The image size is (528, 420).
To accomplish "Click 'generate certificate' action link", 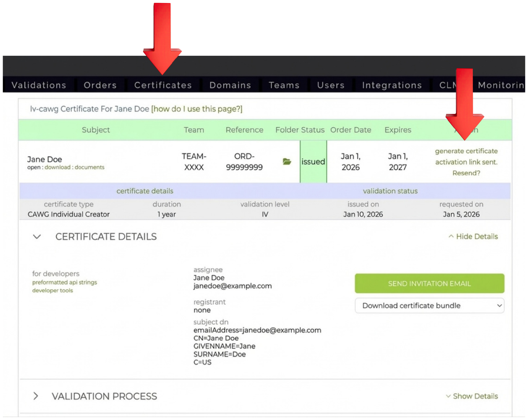I will coord(466,151).
